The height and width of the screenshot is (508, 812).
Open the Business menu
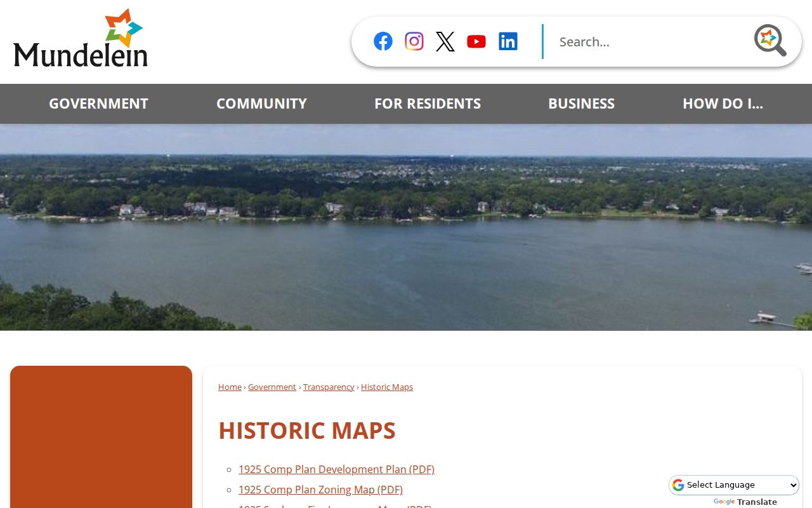pyautogui.click(x=581, y=104)
